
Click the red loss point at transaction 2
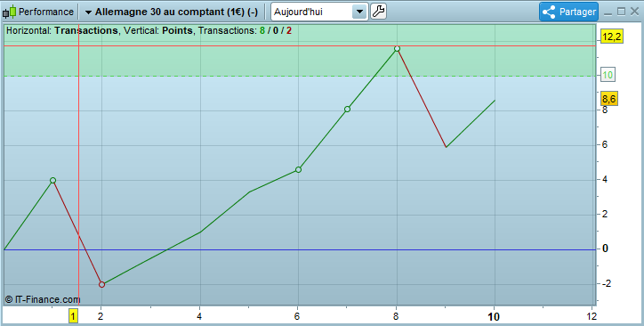tap(102, 284)
